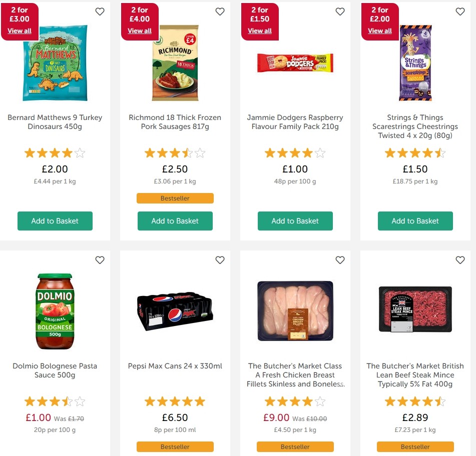The width and height of the screenshot is (476, 456).
Task: Add Richmond Pork Sausages to basket
Action: pos(175,221)
